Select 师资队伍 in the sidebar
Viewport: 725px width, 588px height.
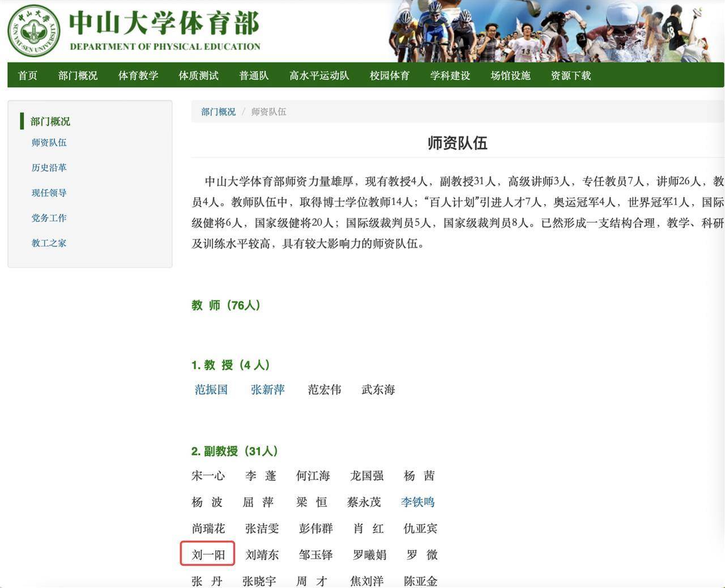point(49,142)
